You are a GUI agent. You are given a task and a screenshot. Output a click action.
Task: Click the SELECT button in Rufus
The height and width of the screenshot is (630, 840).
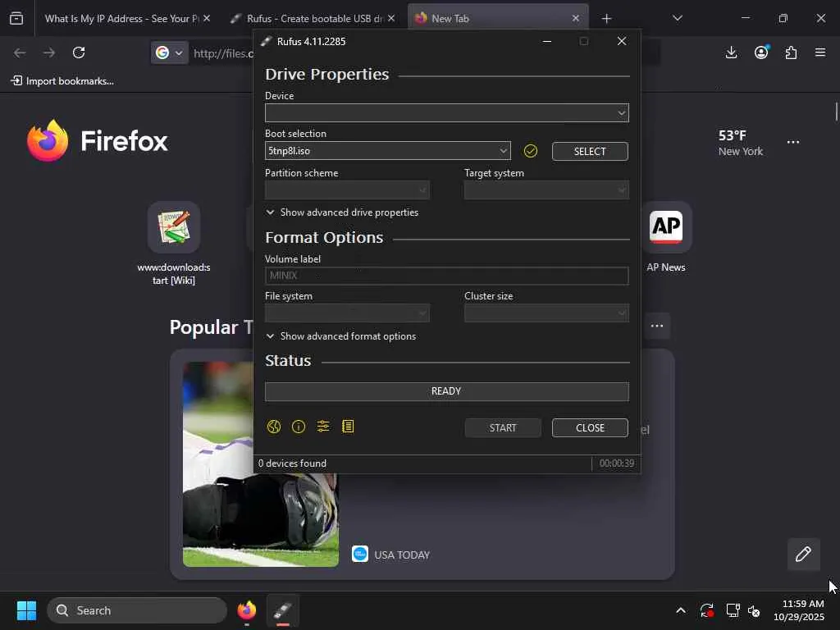point(590,152)
